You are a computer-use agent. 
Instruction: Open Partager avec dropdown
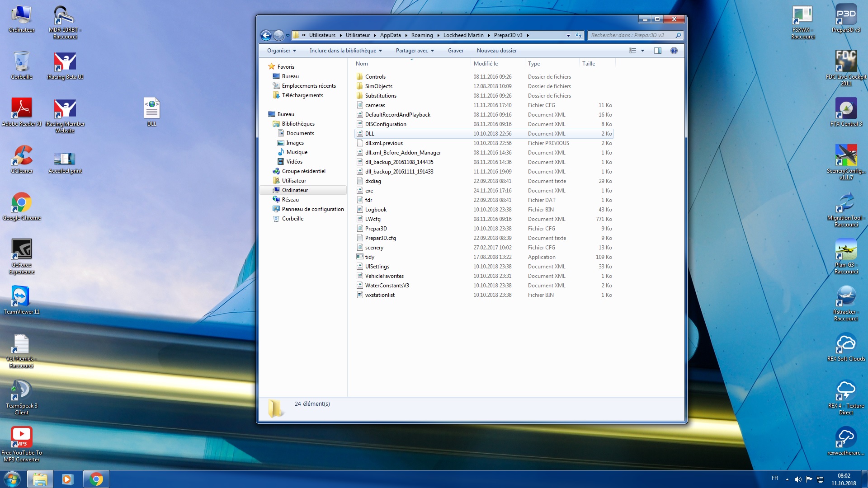point(415,51)
